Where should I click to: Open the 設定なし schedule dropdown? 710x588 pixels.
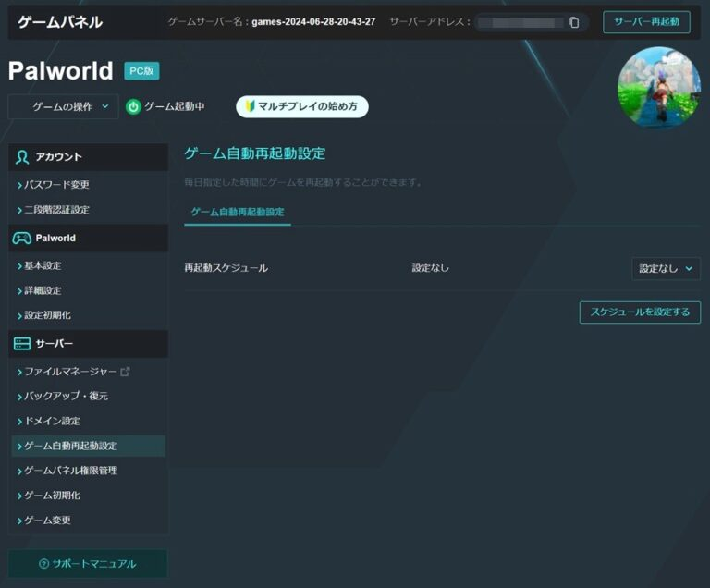pyautogui.click(x=666, y=269)
